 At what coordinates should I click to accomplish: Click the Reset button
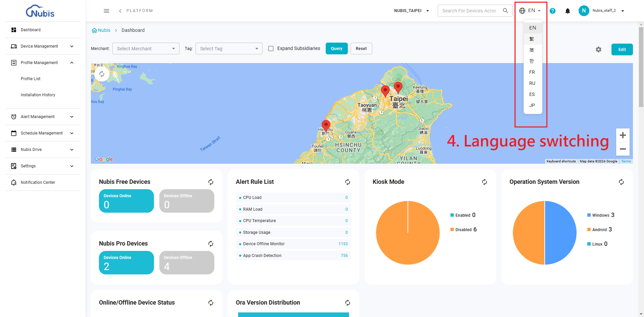(361, 49)
